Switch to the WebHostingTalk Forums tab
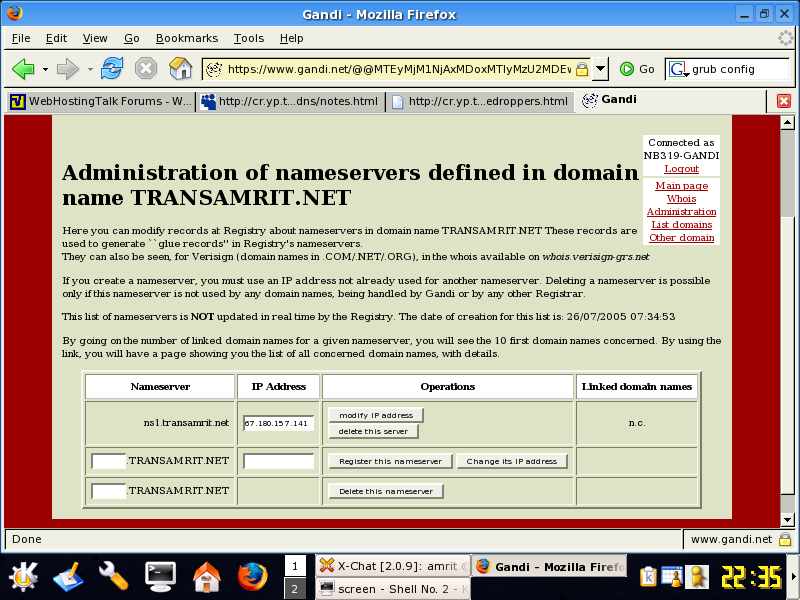This screenshot has width=800, height=600. click(101, 101)
